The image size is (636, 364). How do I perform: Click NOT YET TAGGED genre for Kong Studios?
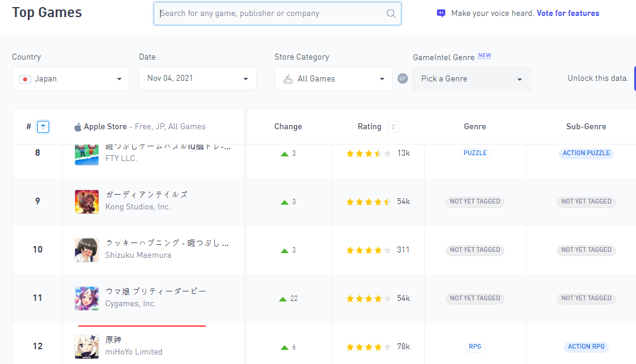point(475,201)
